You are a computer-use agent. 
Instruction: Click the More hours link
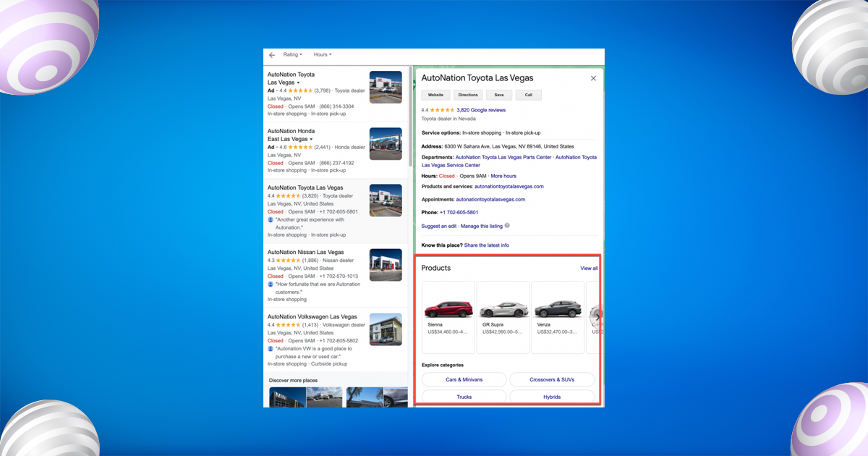503,176
